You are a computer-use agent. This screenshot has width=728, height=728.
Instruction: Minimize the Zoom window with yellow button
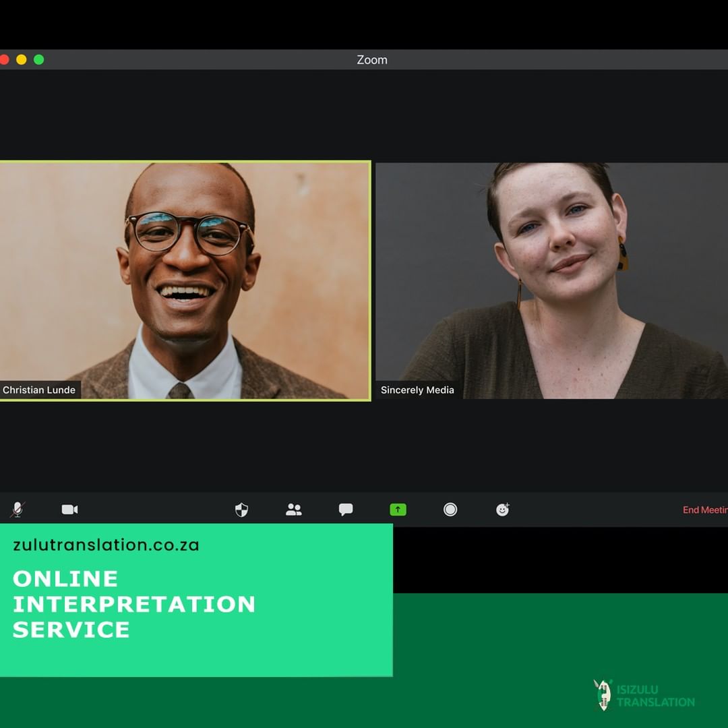pyautogui.click(x=22, y=59)
